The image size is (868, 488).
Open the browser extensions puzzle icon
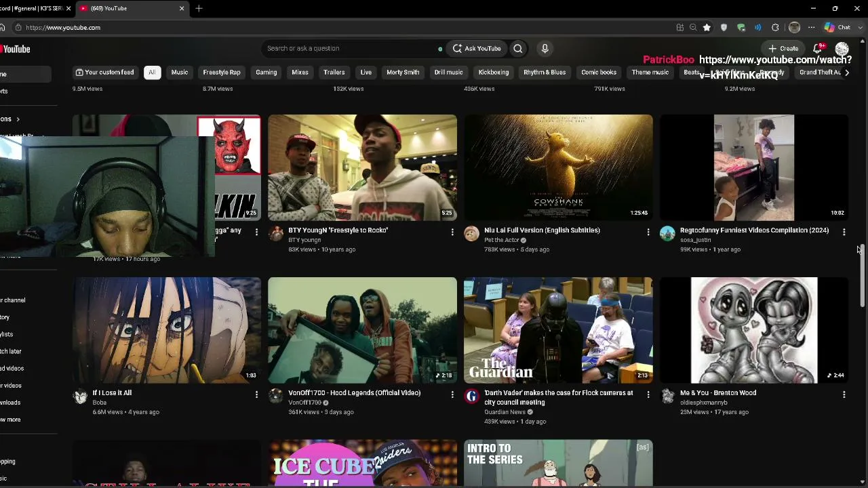click(775, 27)
